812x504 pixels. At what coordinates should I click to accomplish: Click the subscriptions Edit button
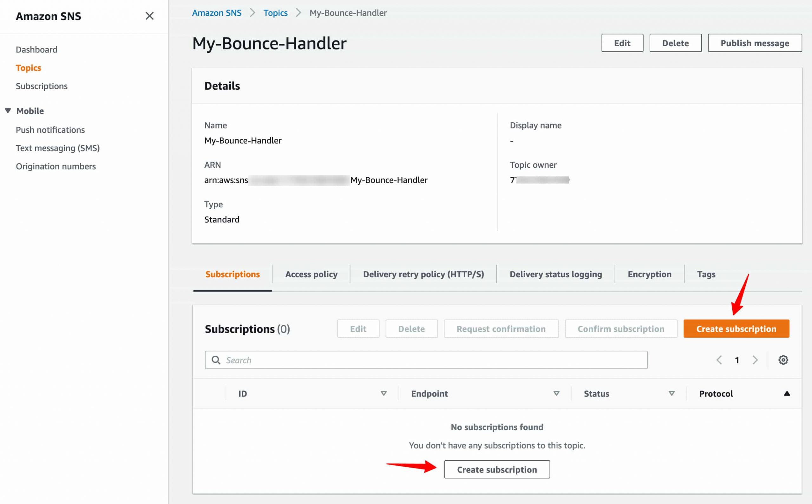[x=358, y=329]
